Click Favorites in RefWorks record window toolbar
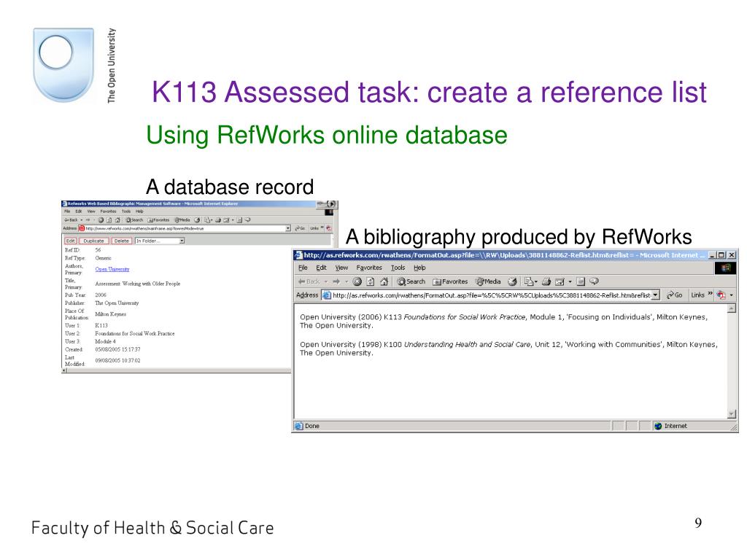Viewport: 747px width, 560px height. (x=158, y=220)
